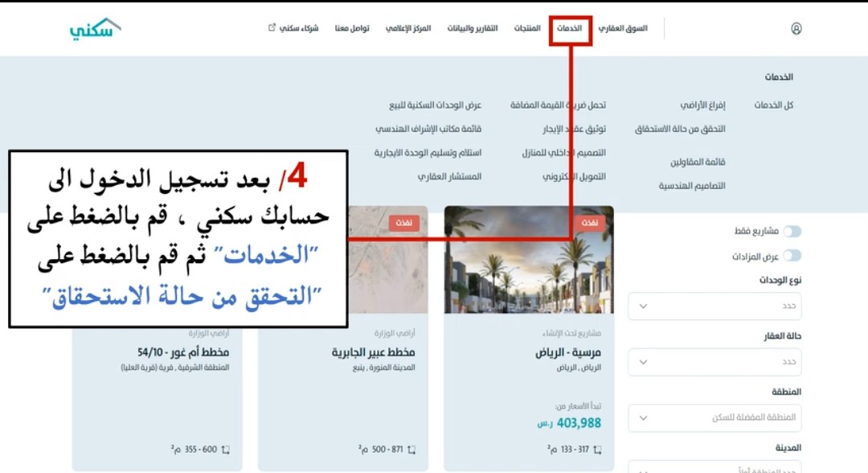Image resolution: width=868 pixels, height=473 pixels.
Task: Toggle the مشاريع فقط switch
Action: 792,231
